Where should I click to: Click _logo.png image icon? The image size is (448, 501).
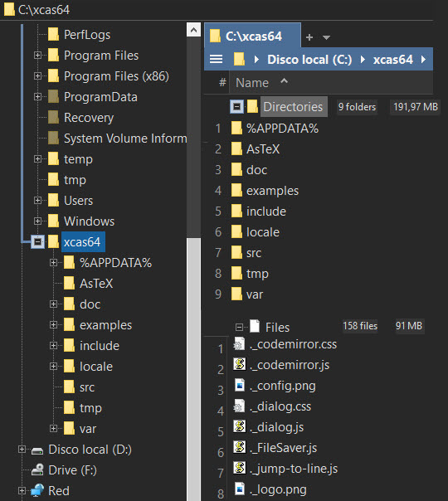[240, 489]
